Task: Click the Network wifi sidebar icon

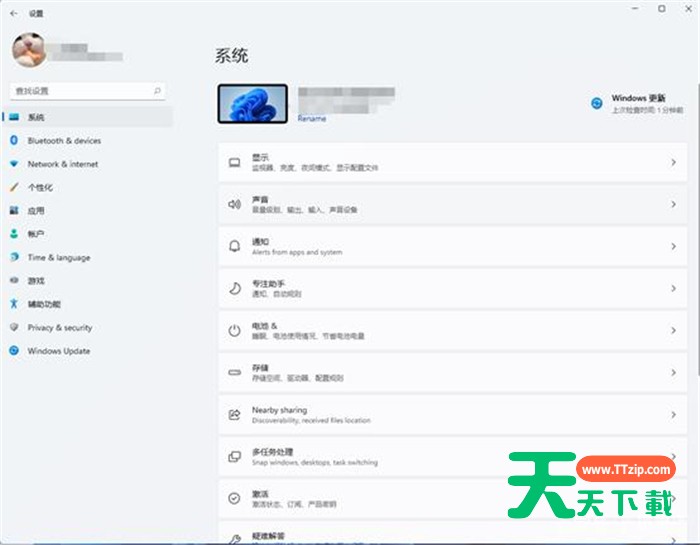Action: pos(14,164)
